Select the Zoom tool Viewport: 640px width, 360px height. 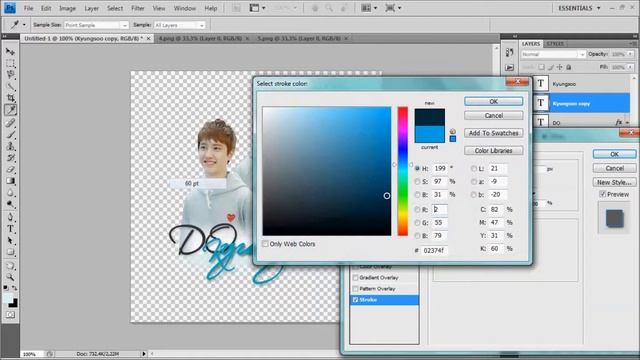(x=10, y=278)
